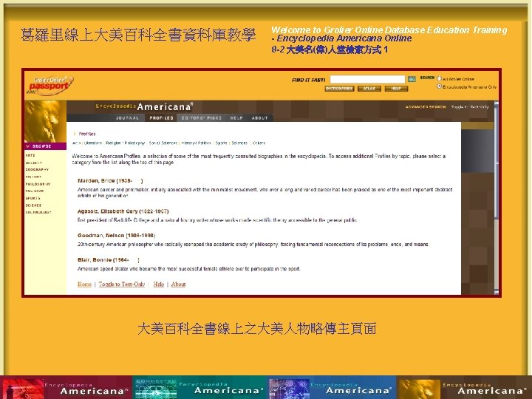This screenshot has height=399, width=532.
Task: Browse the Philosophy category in the sidebar
Action: [38, 184]
